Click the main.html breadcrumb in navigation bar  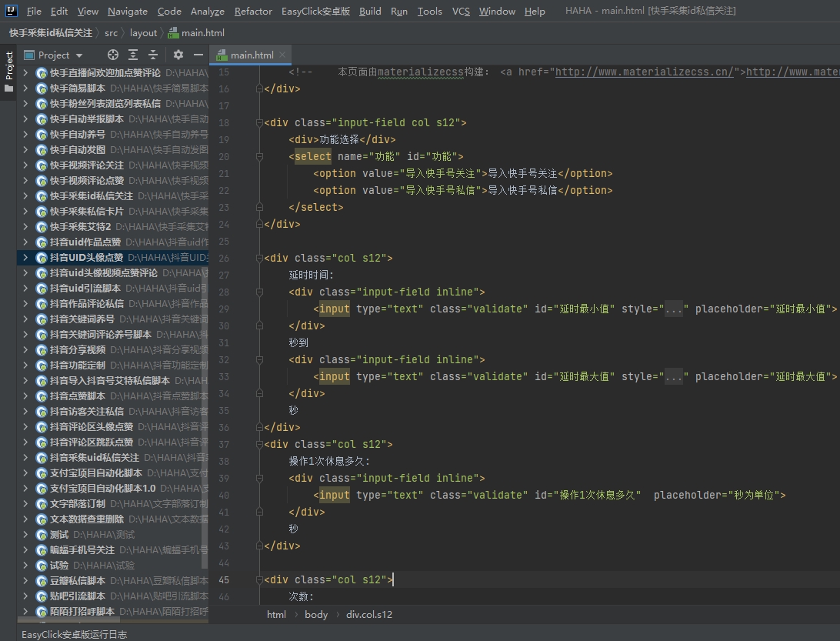click(x=197, y=32)
